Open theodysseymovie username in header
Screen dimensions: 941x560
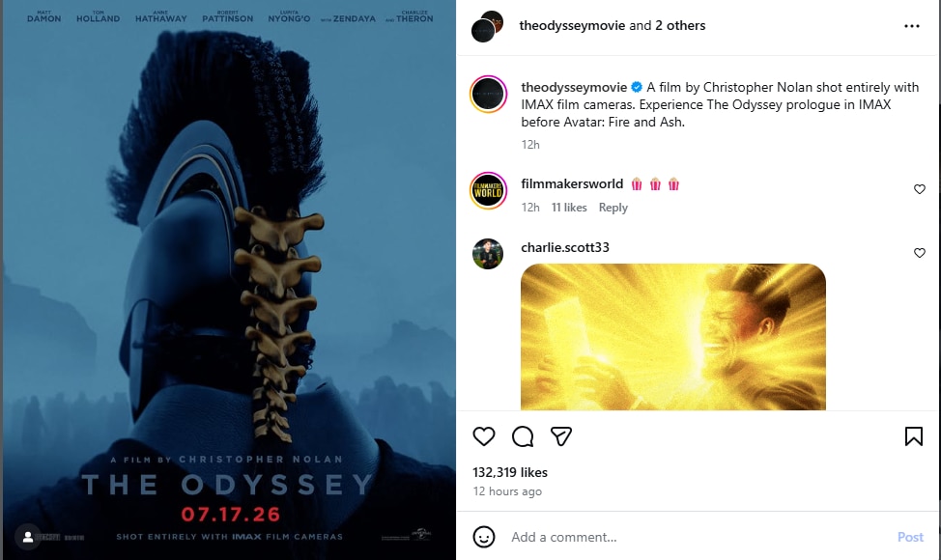(x=573, y=25)
